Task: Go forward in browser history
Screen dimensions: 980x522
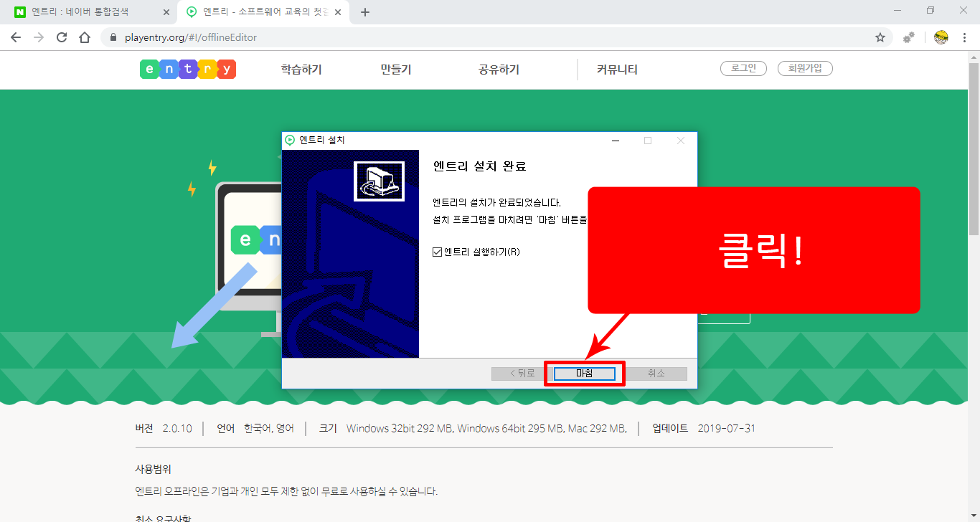Action: tap(39, 37)
